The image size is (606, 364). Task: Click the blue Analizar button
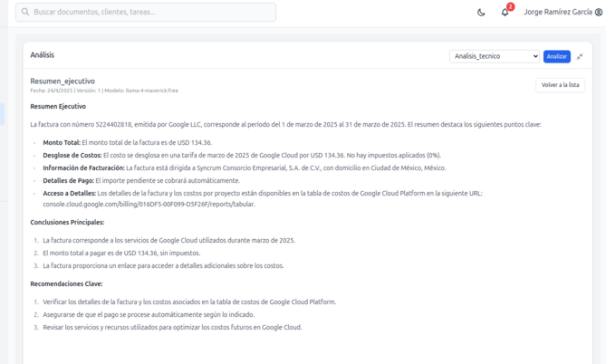coord(556,56)
